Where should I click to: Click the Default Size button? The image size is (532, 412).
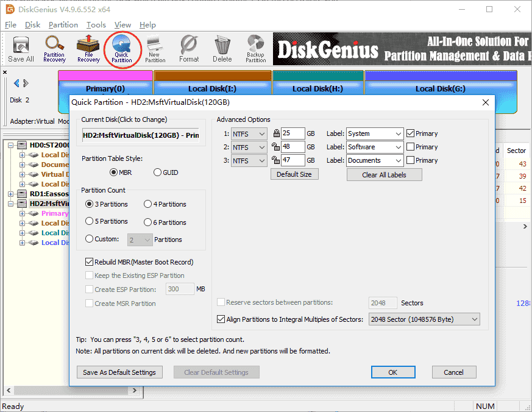[294, 174]
